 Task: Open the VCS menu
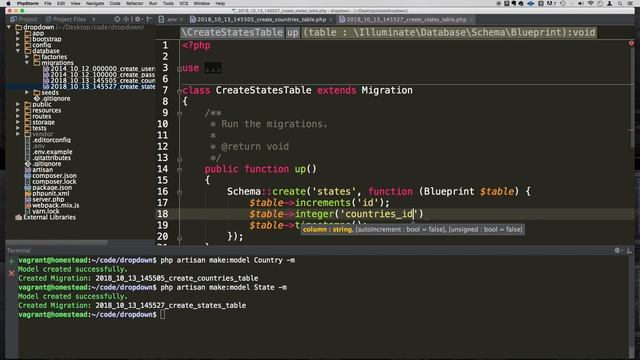tap(184, 3)
